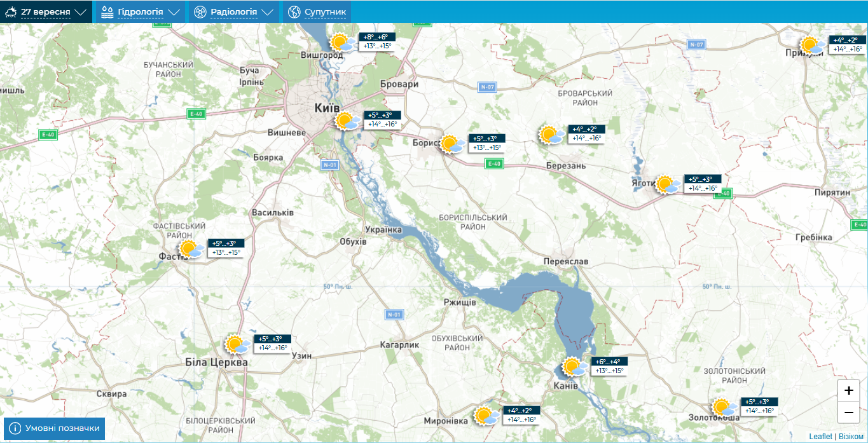Click the weather icon at Boryspil

point(452,144)
